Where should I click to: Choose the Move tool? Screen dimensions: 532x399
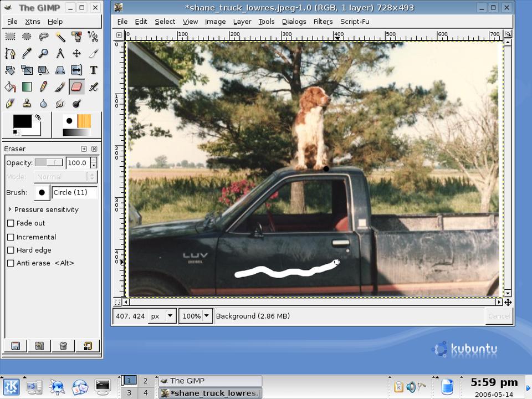76,54
